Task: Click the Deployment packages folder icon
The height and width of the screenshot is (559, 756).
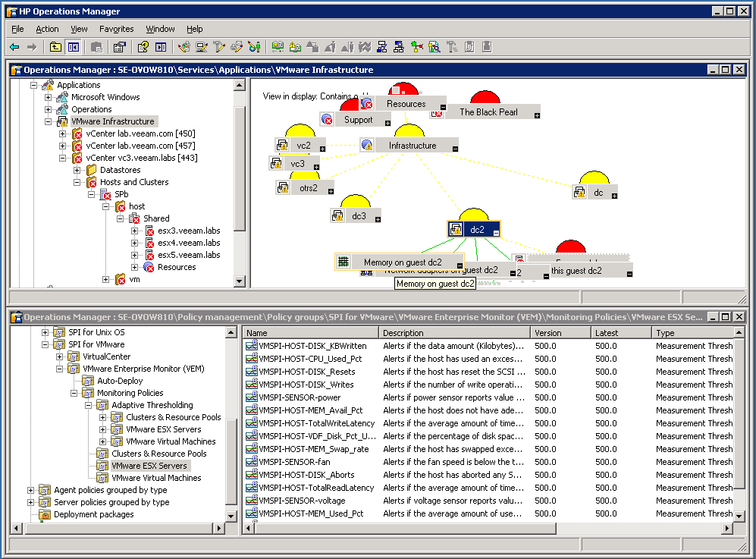Action: point(45,514)
